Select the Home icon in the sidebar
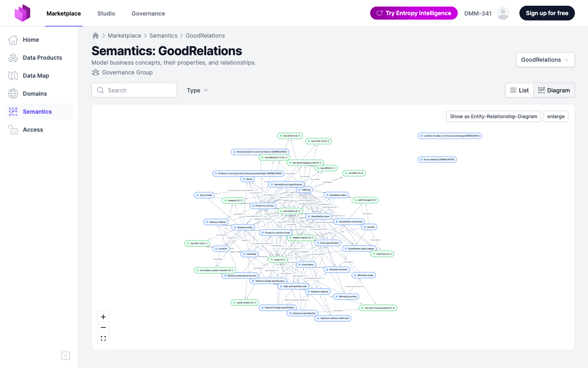The height and width of the screenshot is (368, 588). tap(13, 39)
